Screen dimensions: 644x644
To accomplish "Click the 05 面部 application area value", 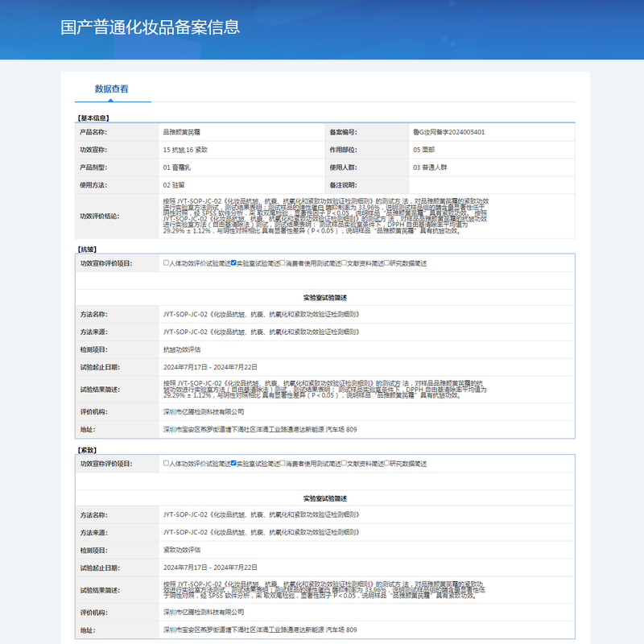I will [423, 150].
